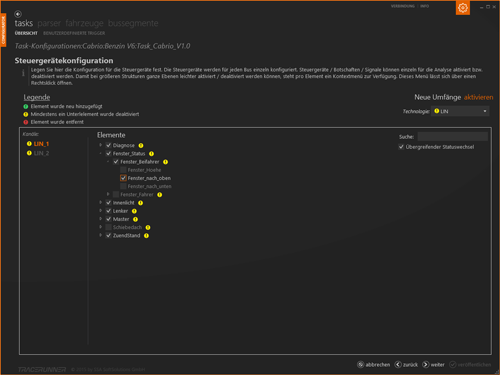Open the orange gear settings icon
This screenshot has width=500, height=375.
(463, 8)
